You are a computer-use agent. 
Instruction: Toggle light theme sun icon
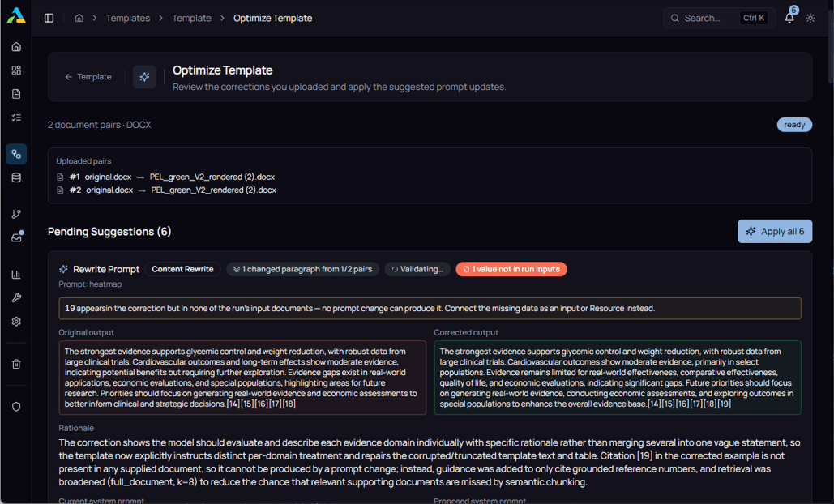click(810, 18)
